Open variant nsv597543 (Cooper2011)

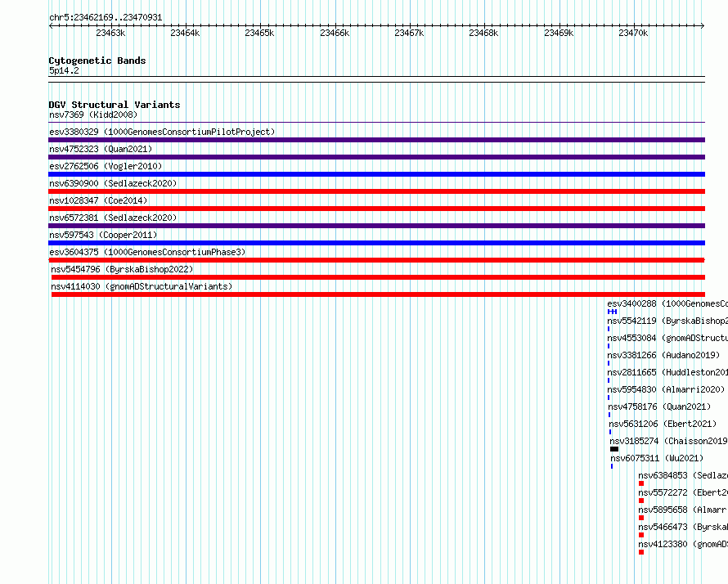(x=103, y=235)
